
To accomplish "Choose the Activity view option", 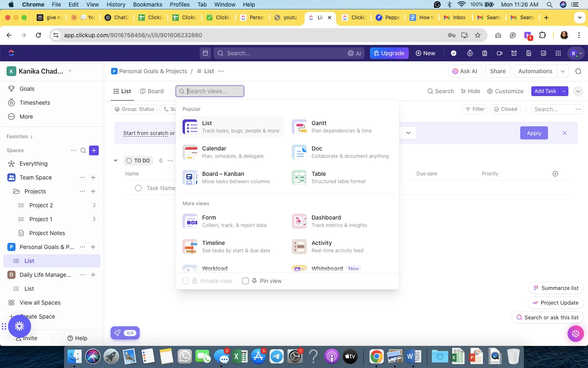I will click(341, 247).
